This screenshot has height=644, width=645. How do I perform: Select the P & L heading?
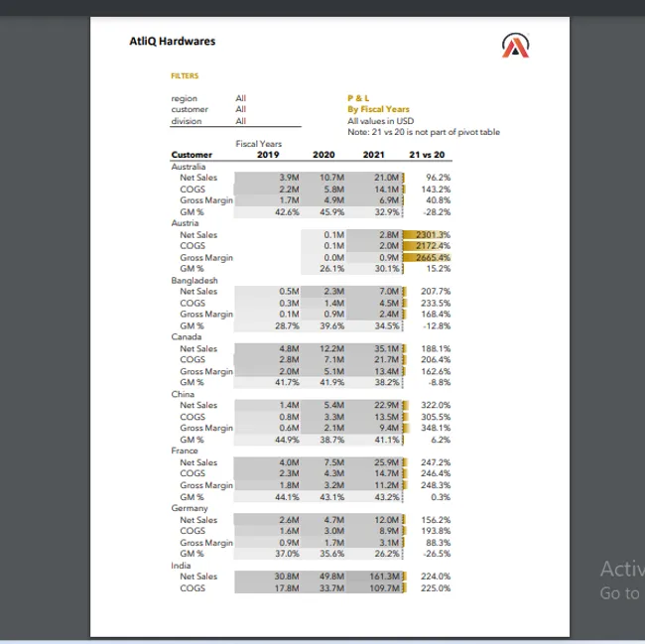point(358,98)
